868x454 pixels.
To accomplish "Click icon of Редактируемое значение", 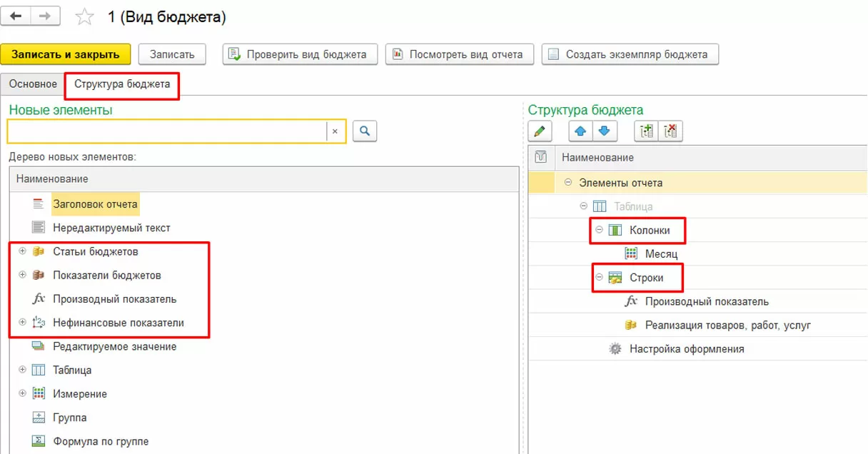I will coord(39,346).
